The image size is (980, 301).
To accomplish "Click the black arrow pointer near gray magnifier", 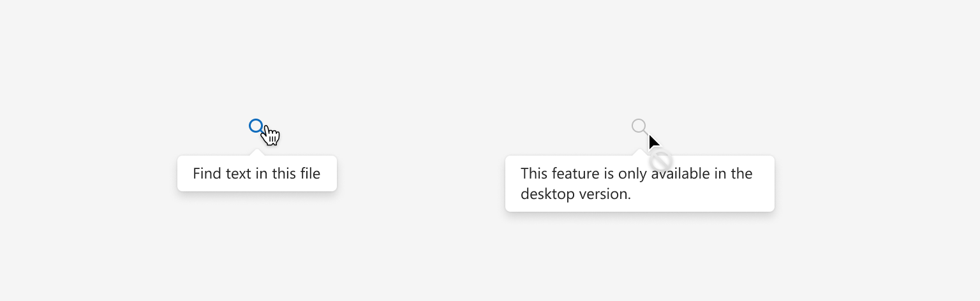I will pyautogui.click(x=654, y=142).
